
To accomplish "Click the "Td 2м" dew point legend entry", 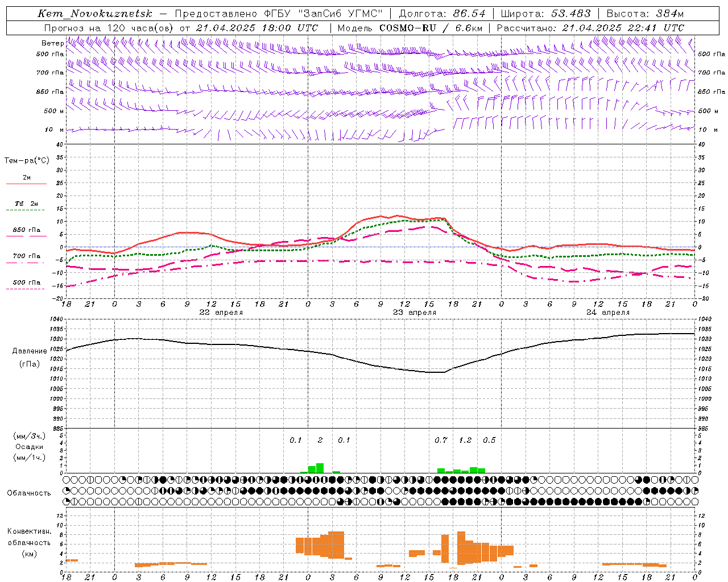I will pos(27,203).
